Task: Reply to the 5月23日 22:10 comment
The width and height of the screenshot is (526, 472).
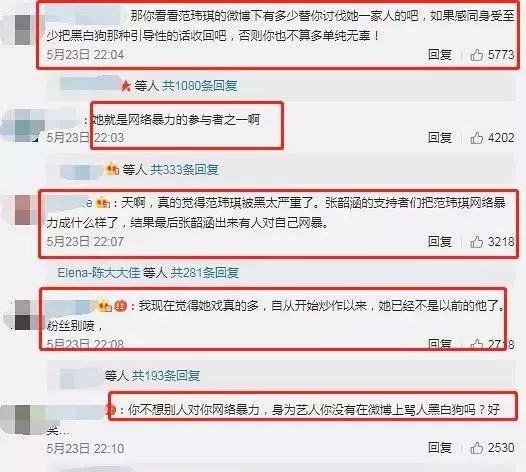Action: coord(439,448)
